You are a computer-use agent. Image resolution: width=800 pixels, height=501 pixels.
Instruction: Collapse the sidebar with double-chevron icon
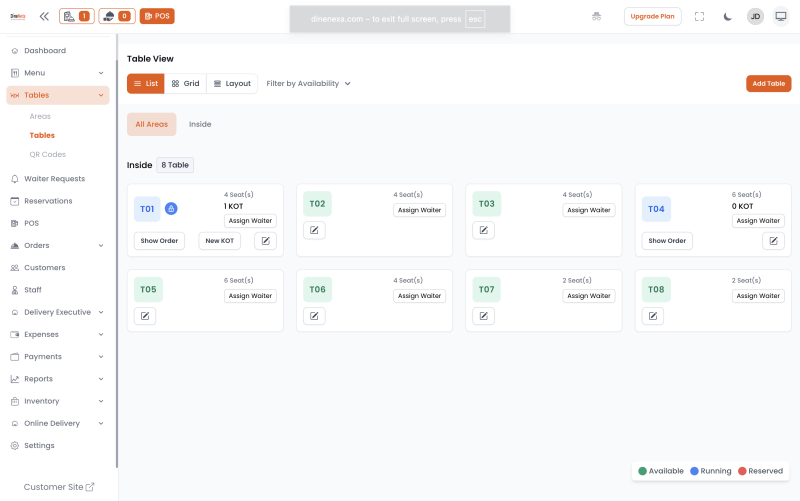tap(44, 16)
